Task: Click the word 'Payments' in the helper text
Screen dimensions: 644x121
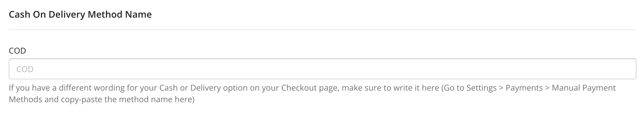Action: point(524,88)
